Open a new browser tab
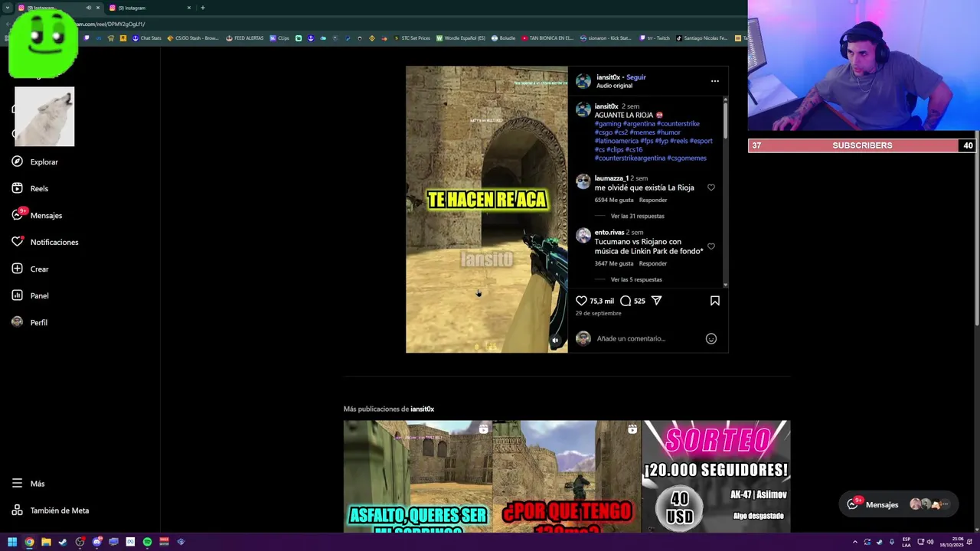Screen dimensions: 980x551 pyautogui.click(x=202, y=8)
